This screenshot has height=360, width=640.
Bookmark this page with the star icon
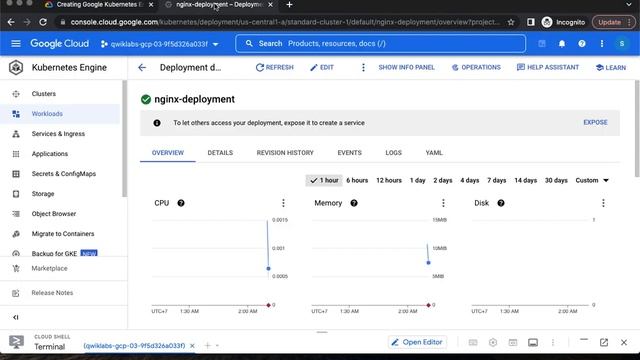click(511, 22)
